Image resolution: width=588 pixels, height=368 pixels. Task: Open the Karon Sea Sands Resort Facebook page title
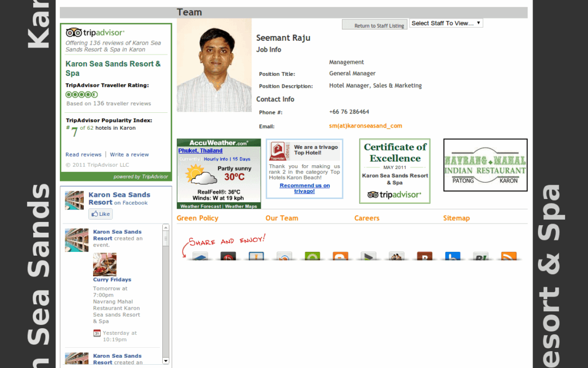tap(119, 198)
